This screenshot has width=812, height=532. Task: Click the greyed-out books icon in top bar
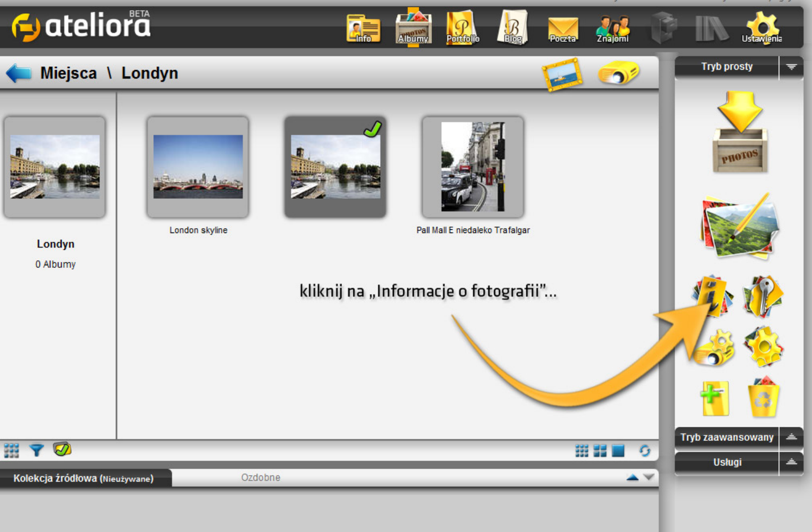pyautogui.click(x=712, y=28)
